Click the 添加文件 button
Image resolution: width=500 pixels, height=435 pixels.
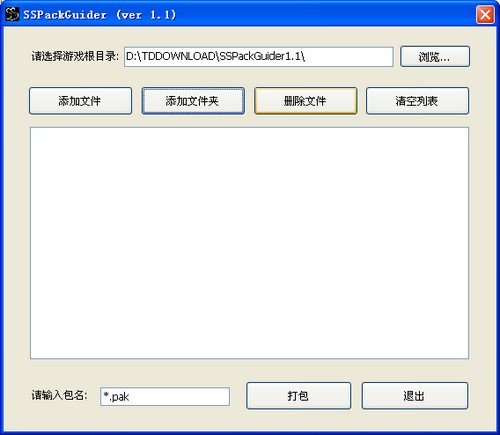pos(80,101)
